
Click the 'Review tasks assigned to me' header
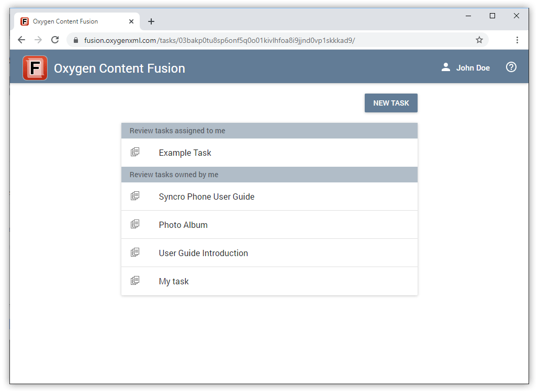269,131
